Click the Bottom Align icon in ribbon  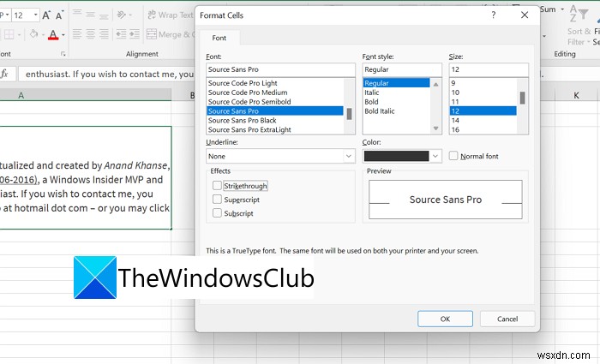click(x=104, y=15)
